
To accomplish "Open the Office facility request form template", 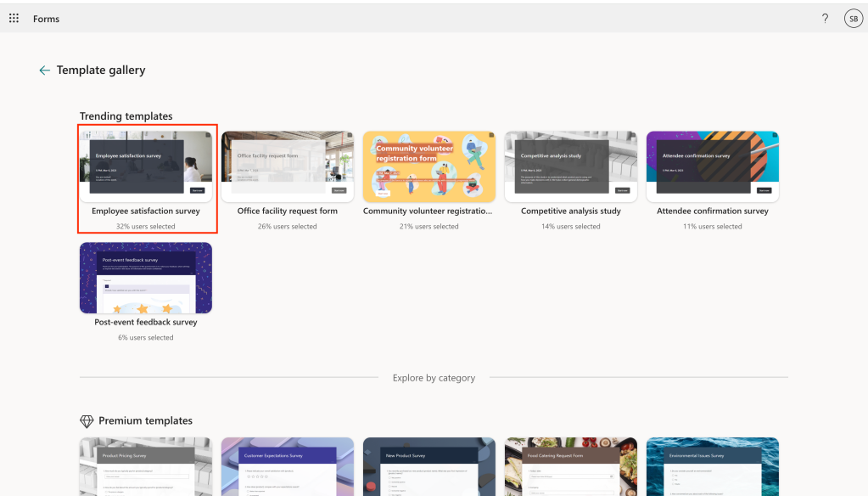I will pos(287,167).
